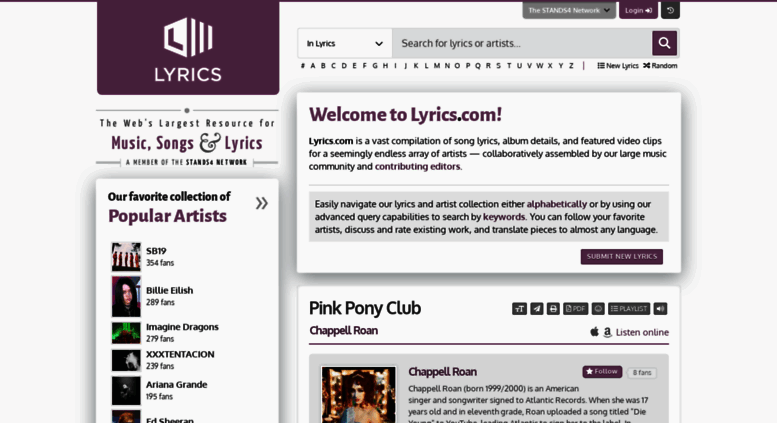Viewport: 777px width, 423px height.
Task: Browse artists by letter Q
Action: pos(478,65)
